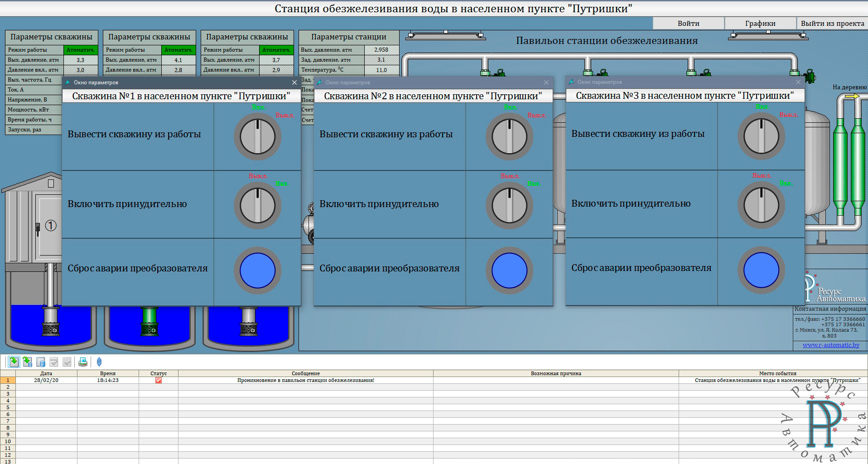Click the Well №2 window heading text

[433, 96]
